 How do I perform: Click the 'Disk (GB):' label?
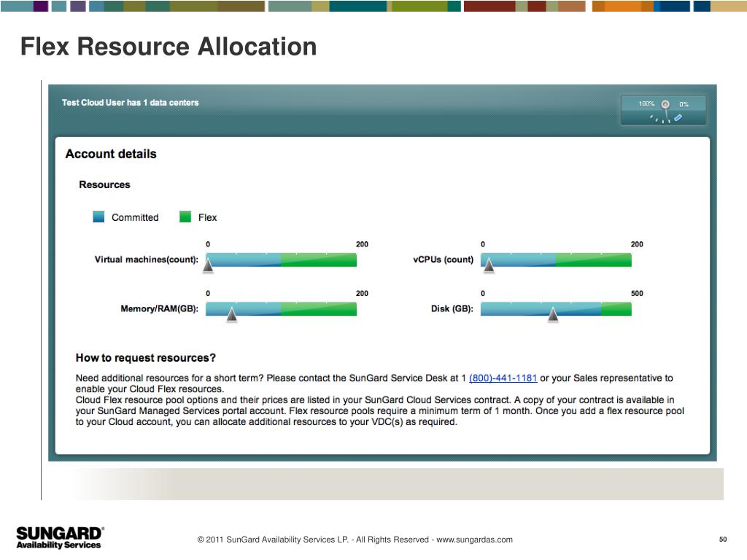tap(452, 308)
